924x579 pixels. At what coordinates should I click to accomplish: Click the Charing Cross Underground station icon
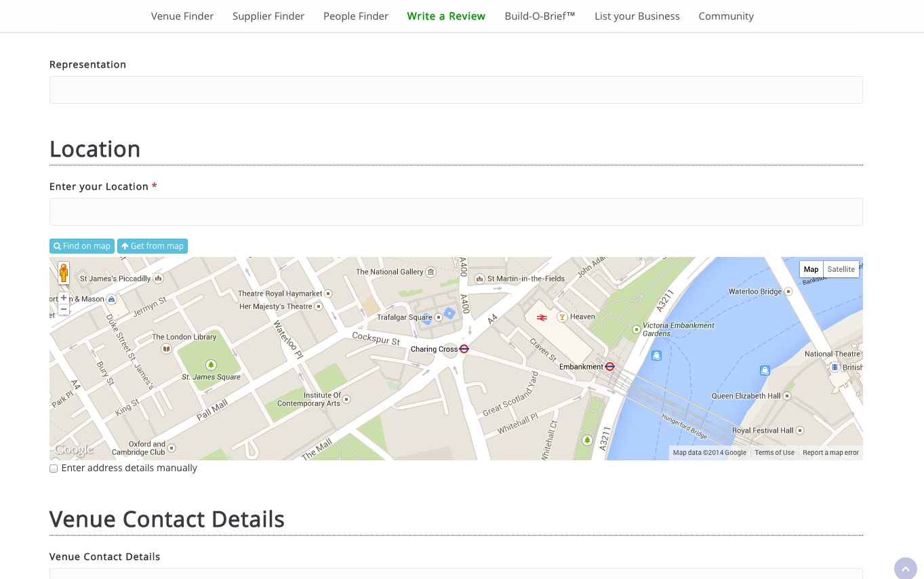464,349
